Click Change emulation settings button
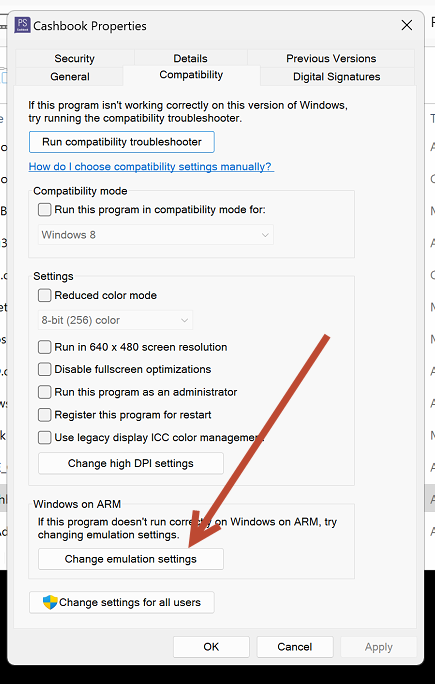Viewport: 435px width, 684px height. click(x=131, y=559)
